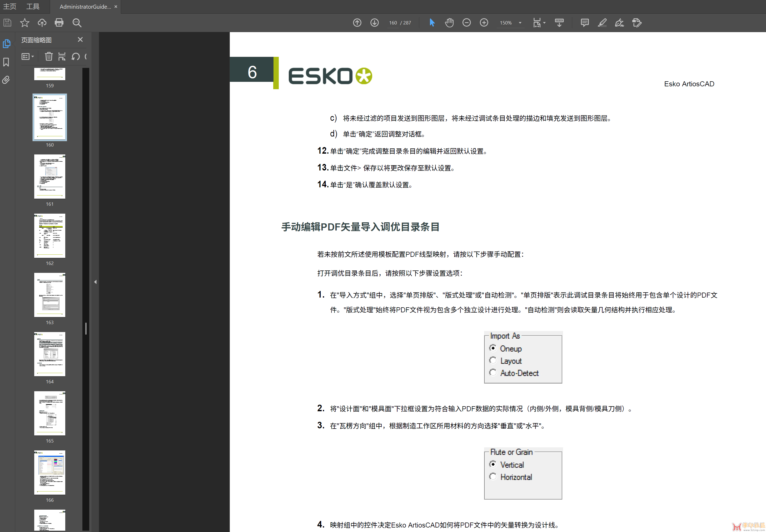Click the Save file icon
This screenshot has height=532, width=766.
point(7,23)
